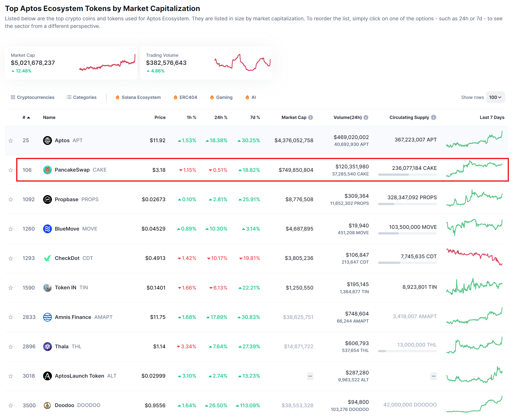The width and height of the screenshot is (516, 420).
Task: Star the AptosLaunch Token row
Action: [x=11, y=376]
